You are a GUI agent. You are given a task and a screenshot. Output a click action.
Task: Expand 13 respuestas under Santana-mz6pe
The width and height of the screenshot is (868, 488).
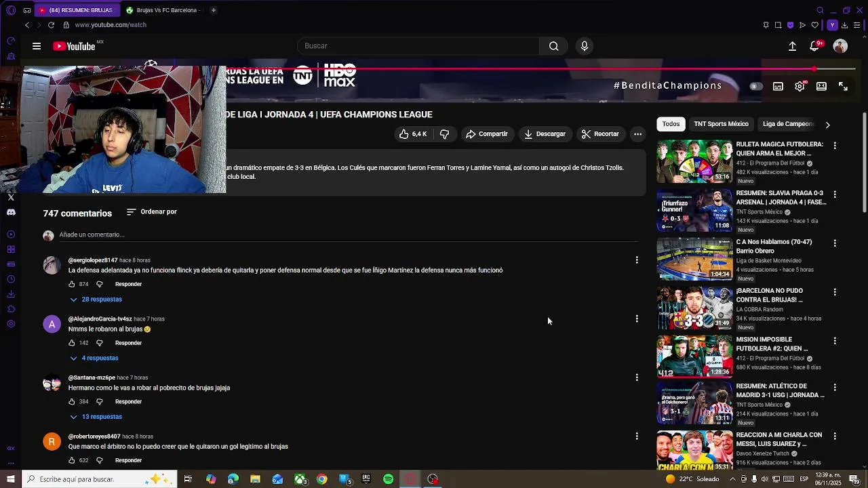click(x=96, y=417)
